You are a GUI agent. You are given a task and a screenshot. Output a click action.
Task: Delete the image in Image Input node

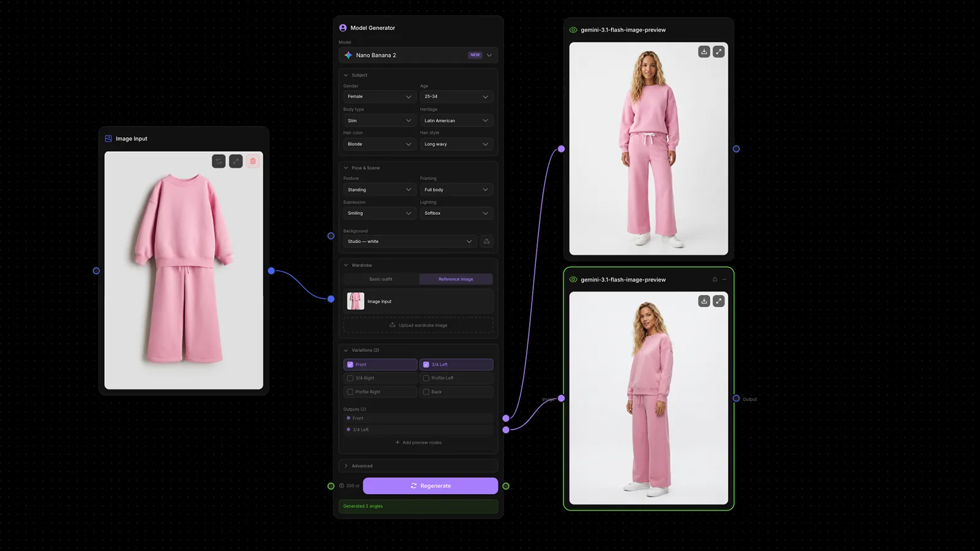(x=253, y=161)
